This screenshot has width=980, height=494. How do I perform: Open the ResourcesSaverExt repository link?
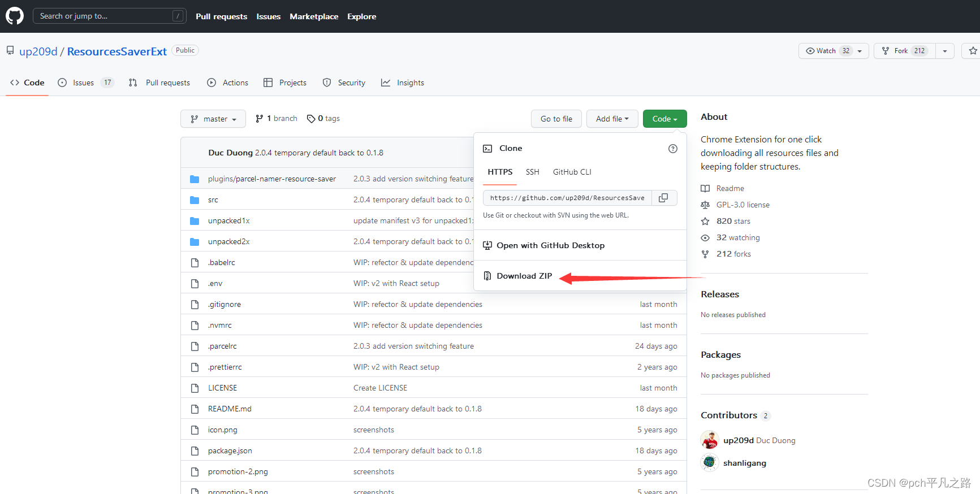pos(117,51)
